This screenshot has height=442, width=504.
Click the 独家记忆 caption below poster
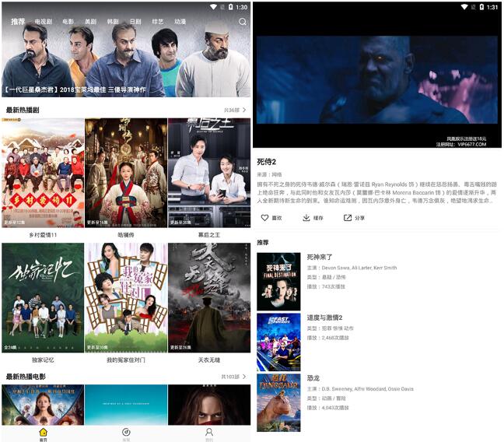(x=43, y=360)
